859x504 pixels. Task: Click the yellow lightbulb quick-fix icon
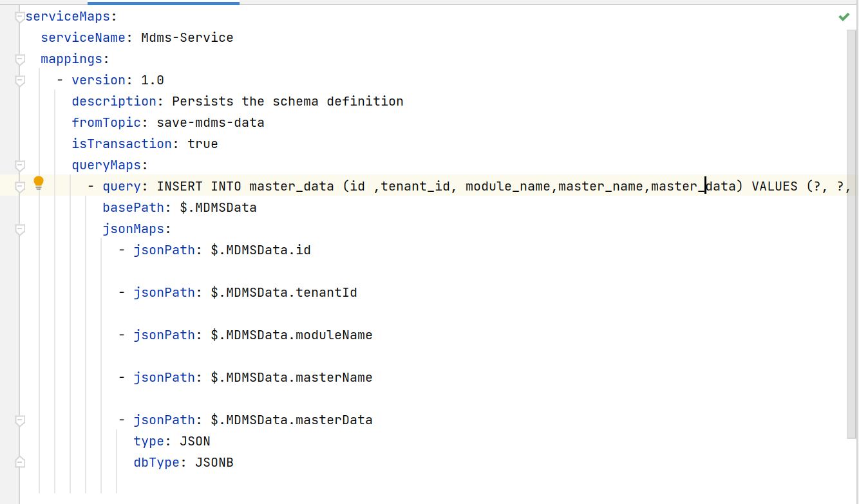point(39,183)
